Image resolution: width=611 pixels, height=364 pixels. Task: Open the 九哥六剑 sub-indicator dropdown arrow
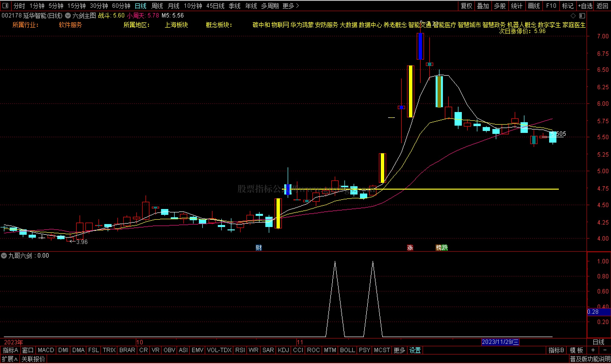click(4, 256)
